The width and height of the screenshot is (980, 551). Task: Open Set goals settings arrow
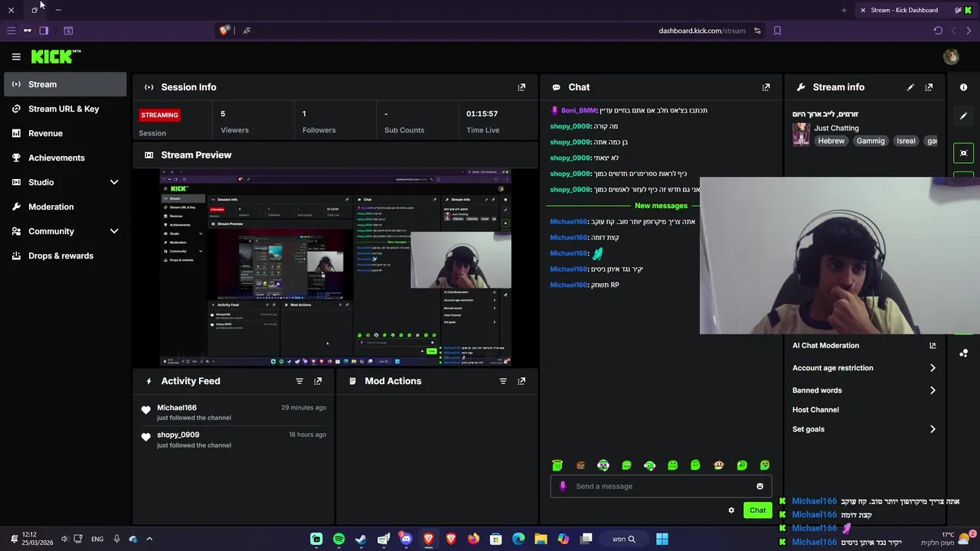coord(933,429)
